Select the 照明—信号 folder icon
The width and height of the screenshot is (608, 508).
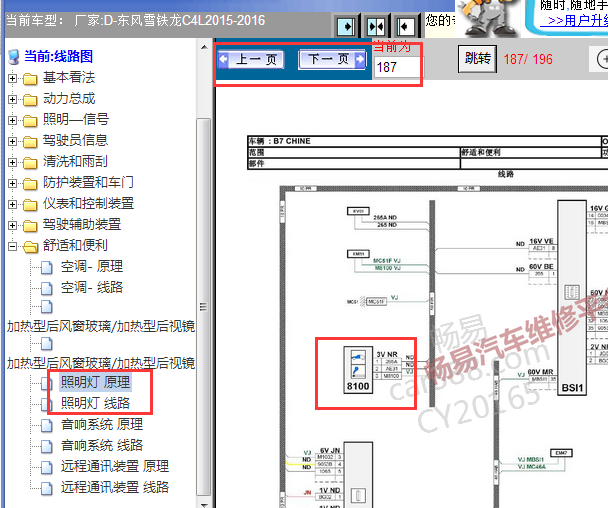[x=30, y=121]
